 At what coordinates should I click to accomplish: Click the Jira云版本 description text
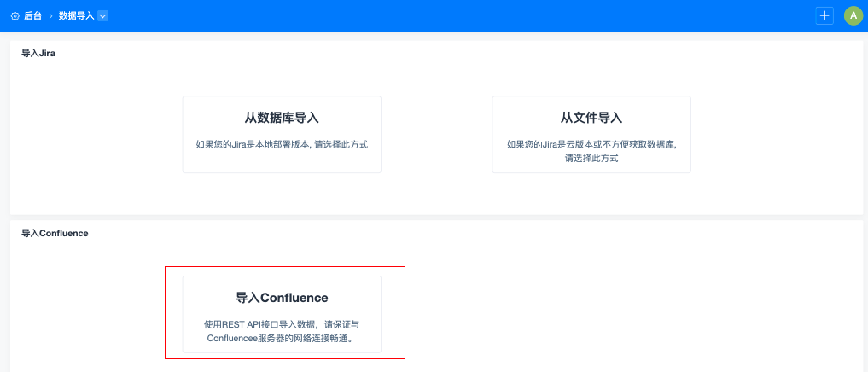coord(591,151)
